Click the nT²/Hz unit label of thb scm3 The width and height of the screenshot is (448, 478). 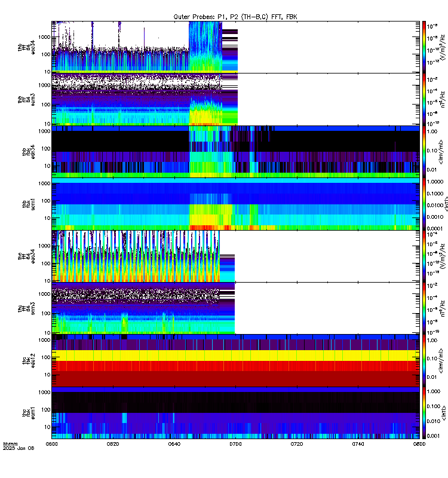pyautogui.click(x=443, y=99)
